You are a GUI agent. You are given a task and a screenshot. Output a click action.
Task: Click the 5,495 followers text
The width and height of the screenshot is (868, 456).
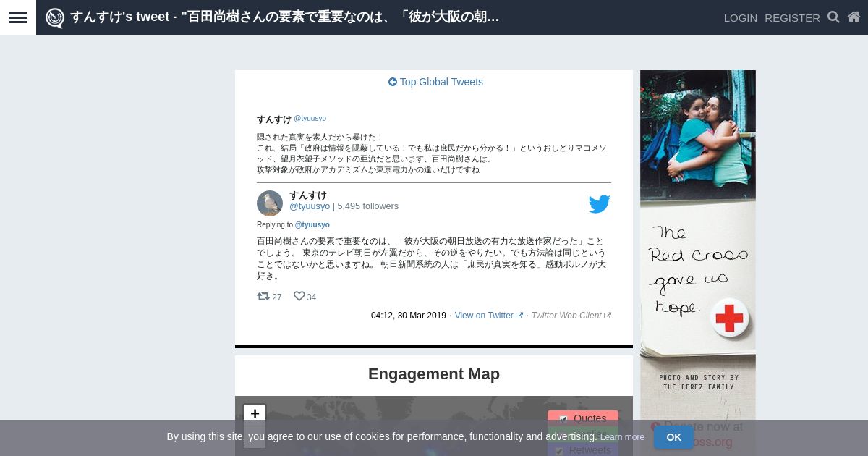coord(367,206)
